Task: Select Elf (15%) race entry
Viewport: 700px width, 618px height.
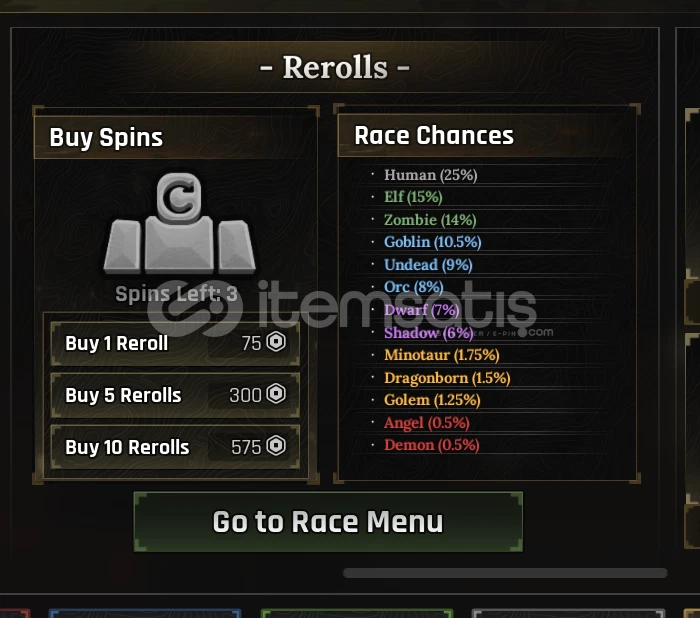Action: tap(413, 196)
